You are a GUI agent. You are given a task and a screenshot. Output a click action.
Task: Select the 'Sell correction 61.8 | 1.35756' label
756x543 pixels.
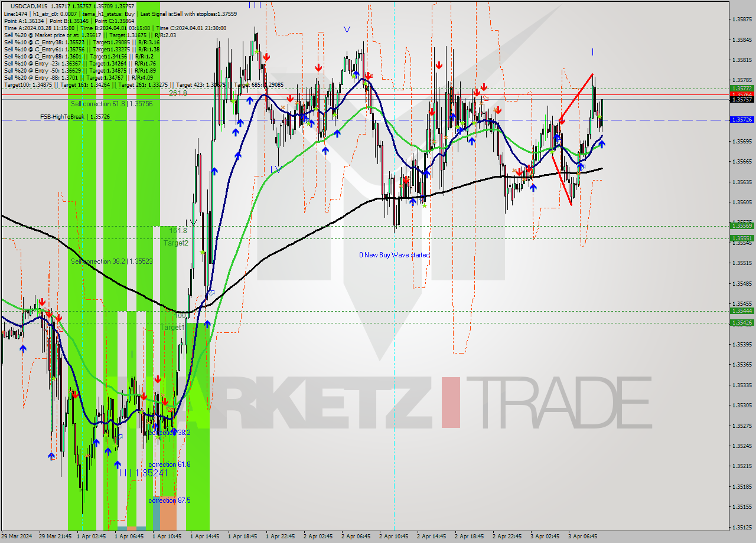[x=112, y=104]
